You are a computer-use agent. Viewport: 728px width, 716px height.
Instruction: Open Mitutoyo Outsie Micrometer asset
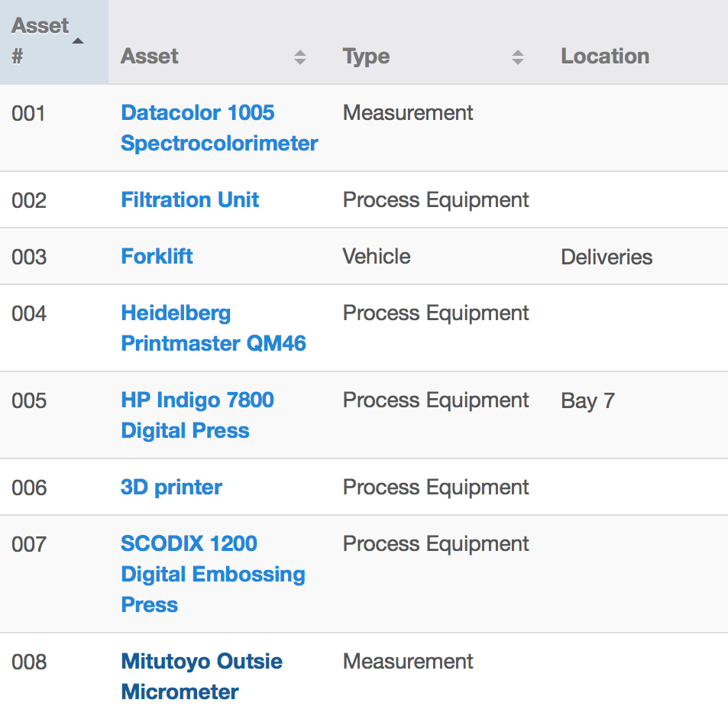tap(202, 676)
